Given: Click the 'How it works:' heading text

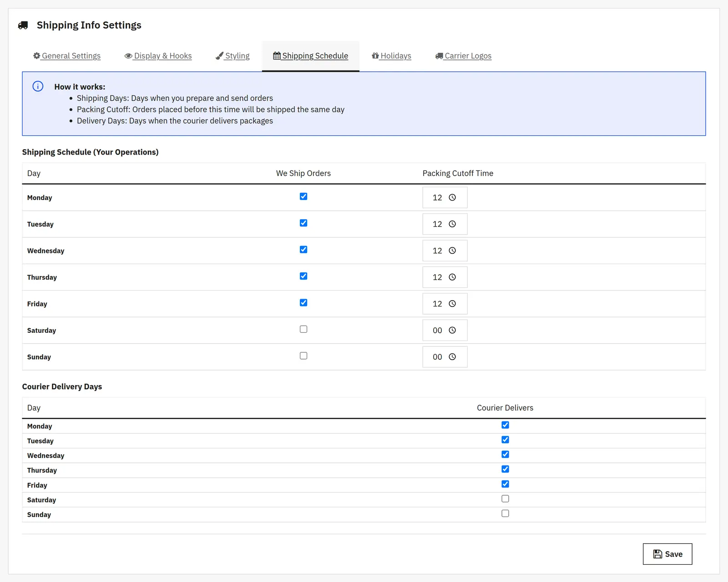Looking at the screenshot, I should 80,87.
